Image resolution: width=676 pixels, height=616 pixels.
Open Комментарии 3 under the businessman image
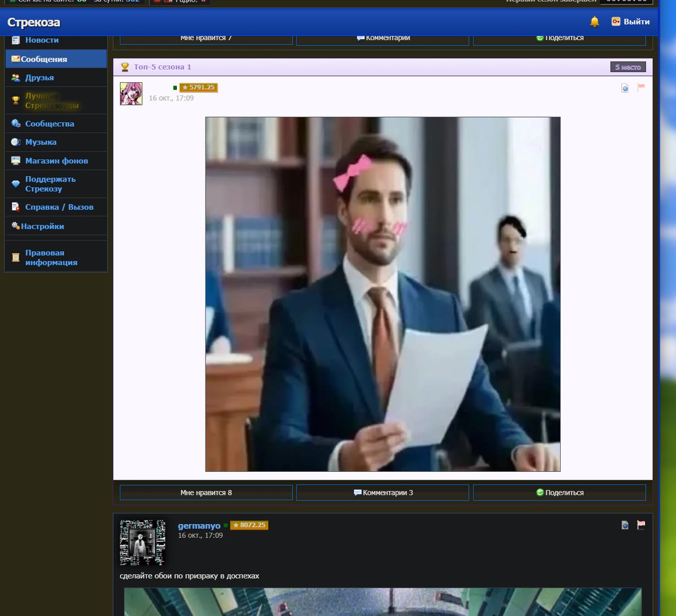[x=383, y=493]
